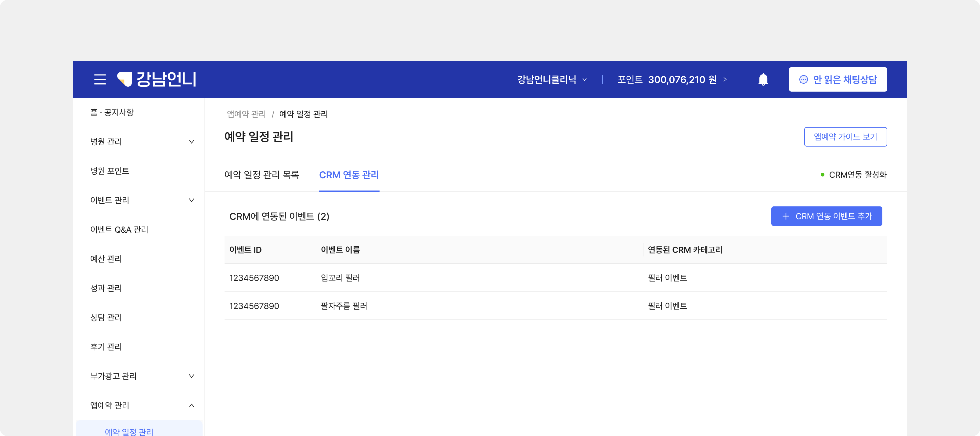Click the chat bubble icon in 안 읽은 채팅상담
Image resolution: width=980 pixels, height=436 pixels.
coord(803,79)
